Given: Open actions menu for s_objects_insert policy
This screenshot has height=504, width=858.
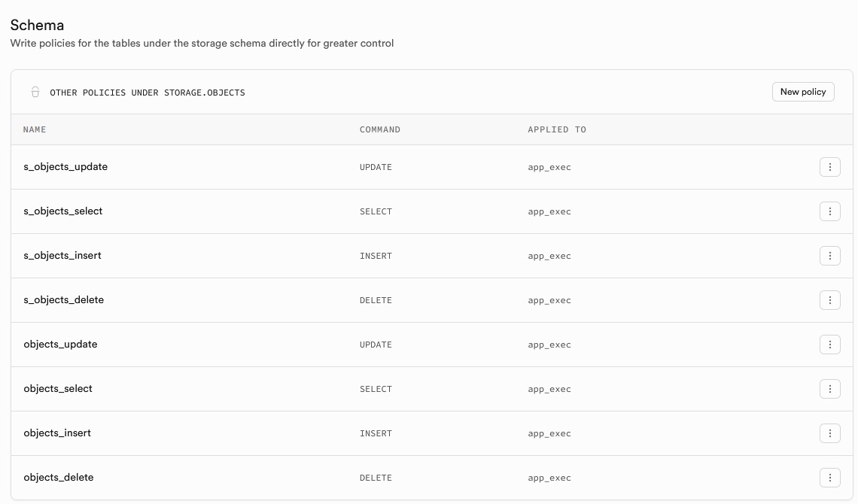Looking at the screenshot, I should [x=829, y=256].
